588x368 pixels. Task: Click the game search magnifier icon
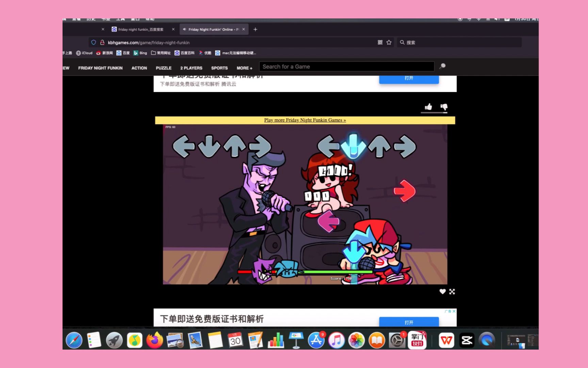[x=442, y=66]
